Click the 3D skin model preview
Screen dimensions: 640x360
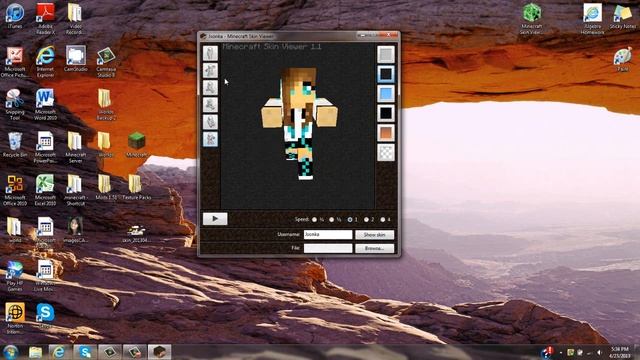(299, 124)
